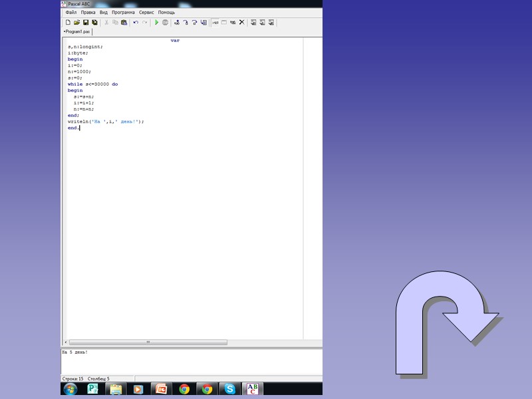Open the Программа menu

pyautogui.click(x=123, y=12)
